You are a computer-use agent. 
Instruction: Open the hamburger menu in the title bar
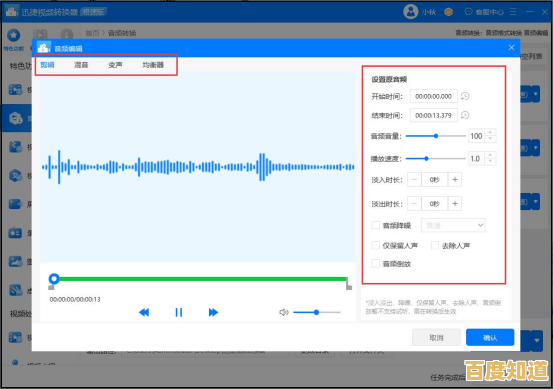click(513, 12)
